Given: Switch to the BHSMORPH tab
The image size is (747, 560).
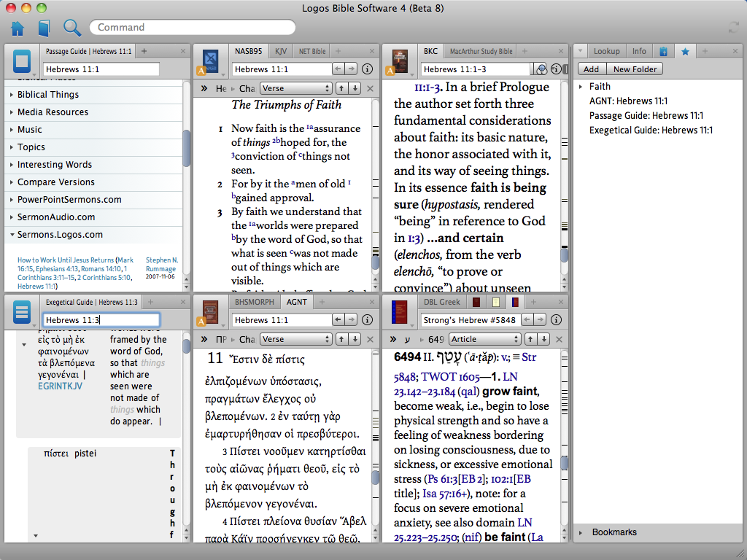Looking at the screenshot, I should (255, 301).
